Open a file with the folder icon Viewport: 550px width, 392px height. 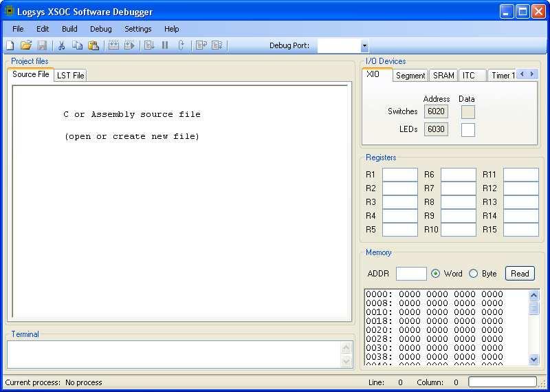pos(26,45)
